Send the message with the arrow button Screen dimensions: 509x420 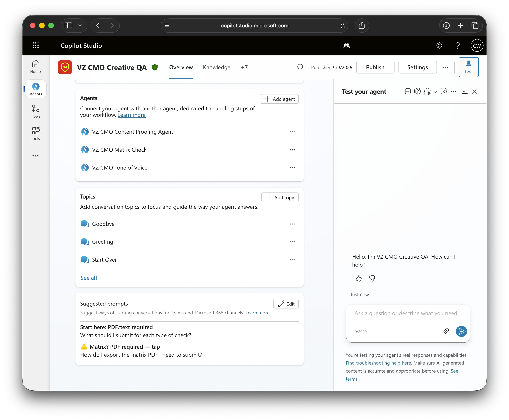click(461, 331)
